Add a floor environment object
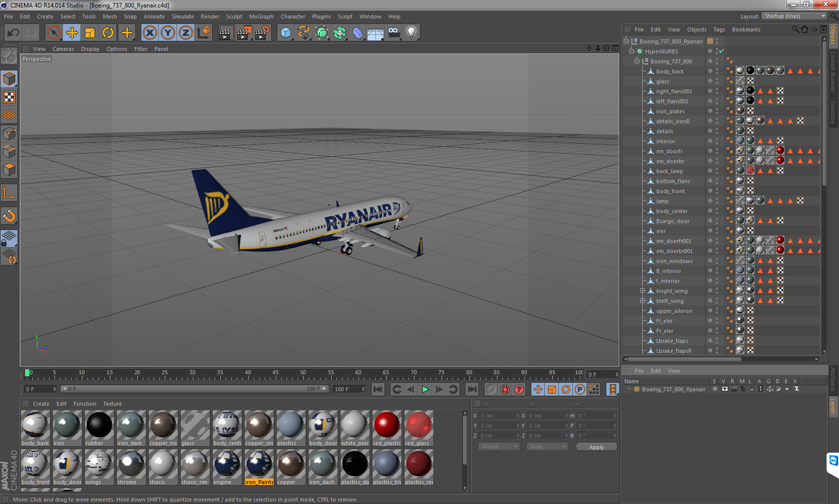This screenshot has width=839, height=504. pos(376,33)
